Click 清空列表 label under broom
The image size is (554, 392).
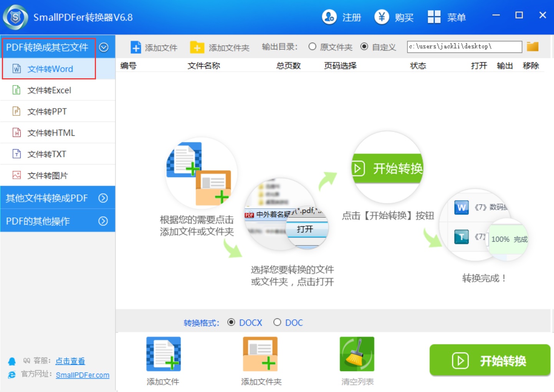tap(357, 382)
